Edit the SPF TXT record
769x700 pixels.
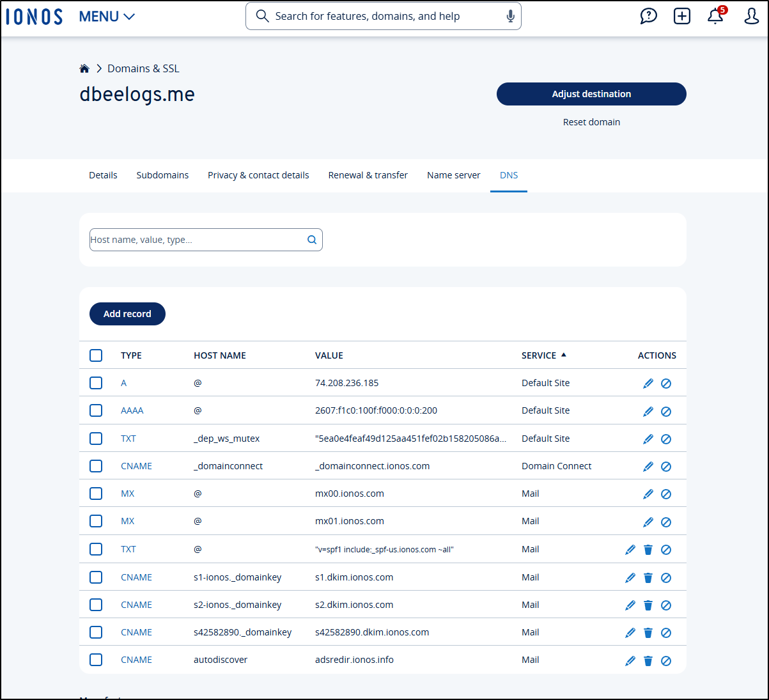[630, 550]
